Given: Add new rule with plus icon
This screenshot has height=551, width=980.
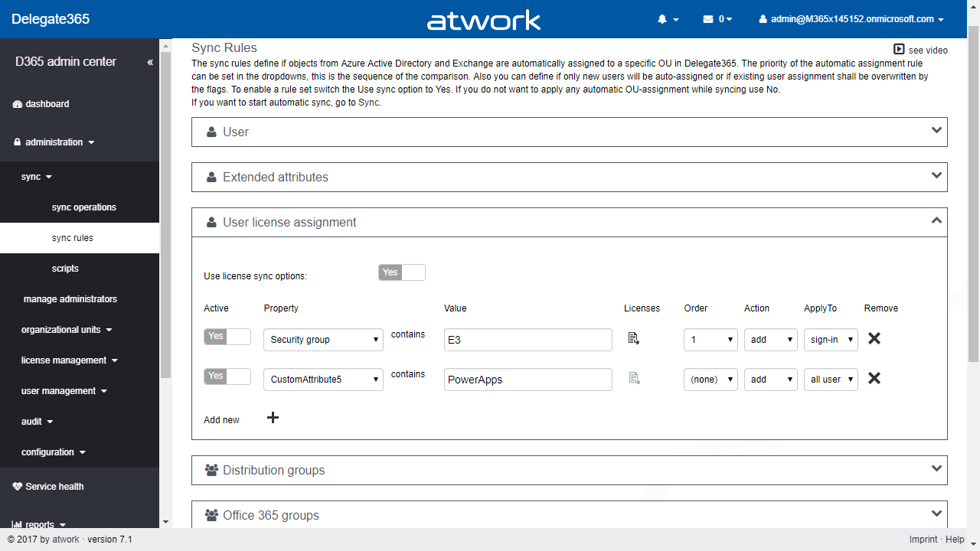Looking at the screenshot, I should (x=273, y=417).
